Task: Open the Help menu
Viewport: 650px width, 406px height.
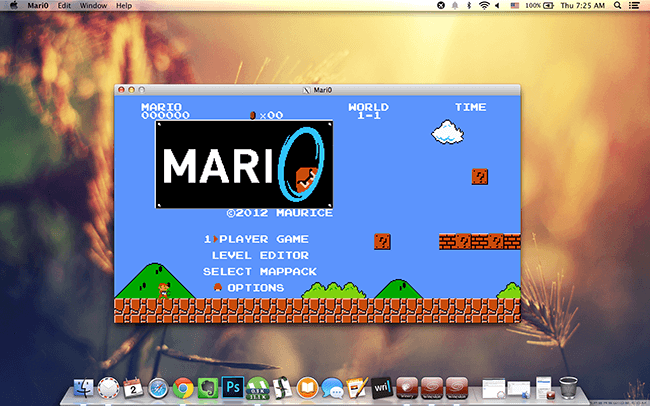Action: 124,5
